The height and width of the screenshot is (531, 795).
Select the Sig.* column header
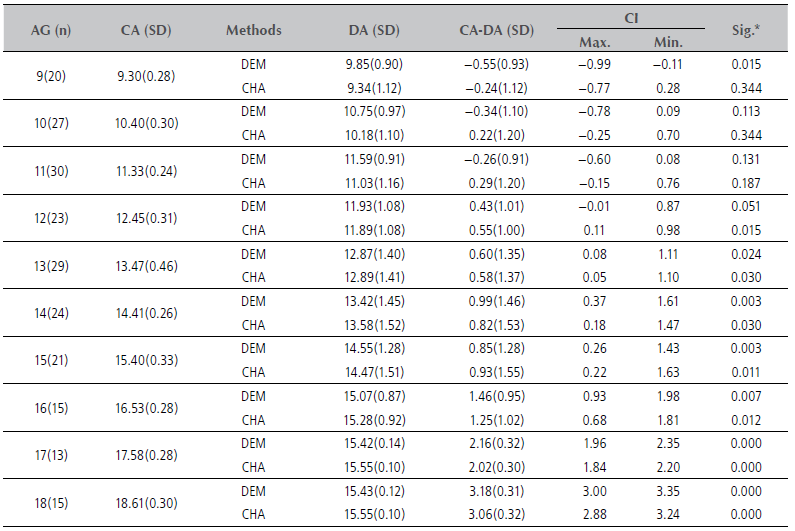click(749, 30)
